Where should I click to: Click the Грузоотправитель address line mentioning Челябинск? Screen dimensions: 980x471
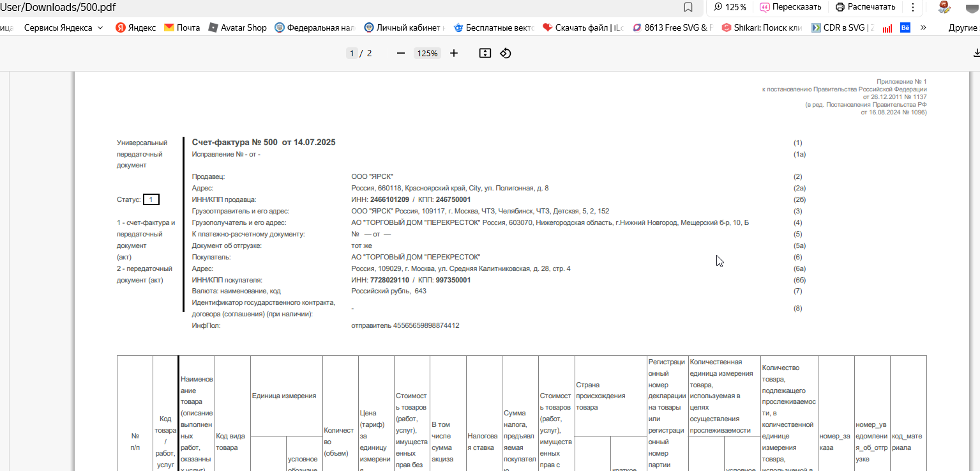click(x=480, y=211)
